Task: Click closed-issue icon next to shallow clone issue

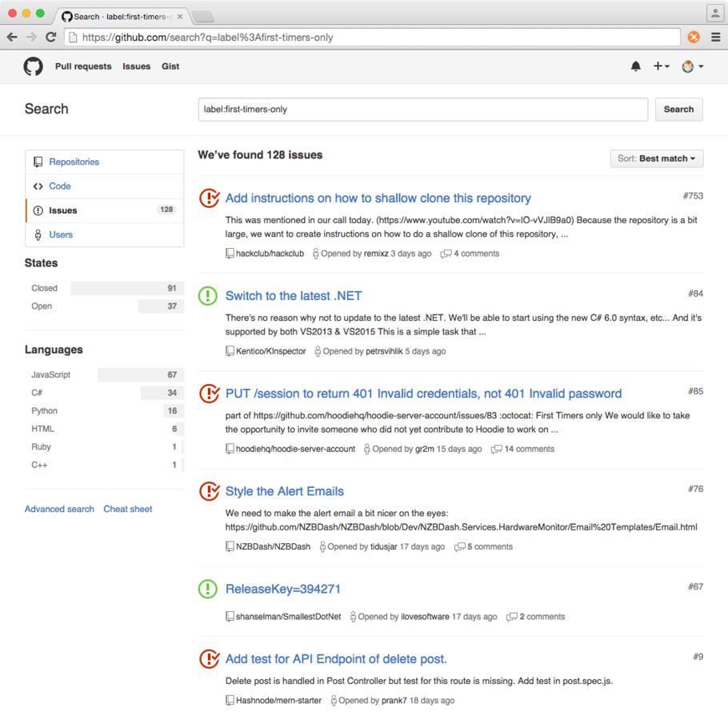Action: tap(210, 198)
